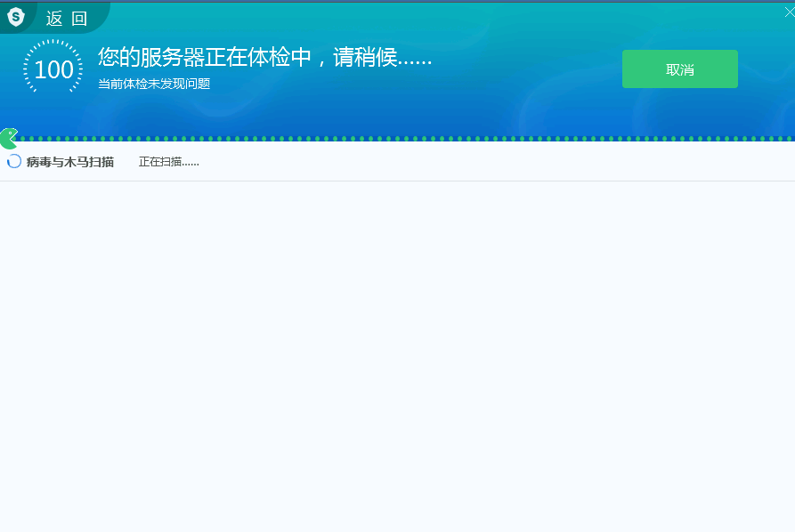This screenshot has height=532, width=795.
Task: Click the dotted progress bar's right end
Action: coord(788,139)
